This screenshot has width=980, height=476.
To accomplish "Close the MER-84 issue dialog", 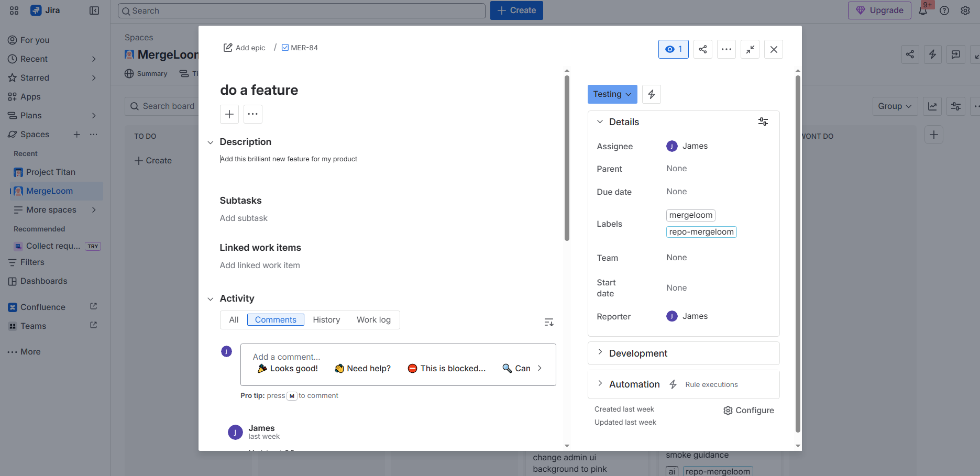I will coord(774,49).
